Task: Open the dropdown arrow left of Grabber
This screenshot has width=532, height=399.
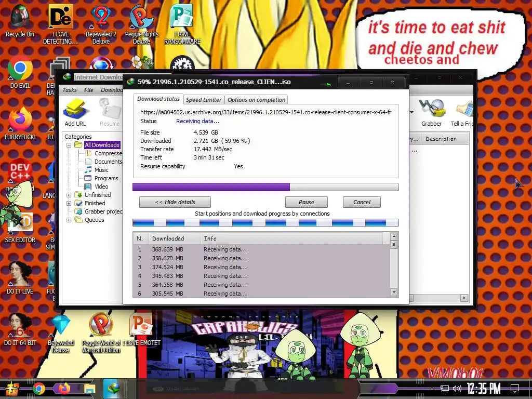Action: pyautogui.click(x=412, y=112)
